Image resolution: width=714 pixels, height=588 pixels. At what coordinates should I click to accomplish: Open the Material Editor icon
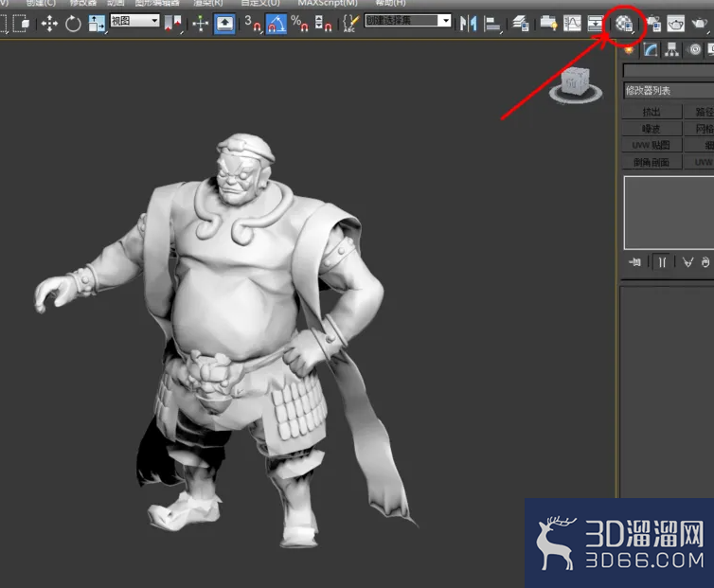pyautogui.click(x=624, y=24)
